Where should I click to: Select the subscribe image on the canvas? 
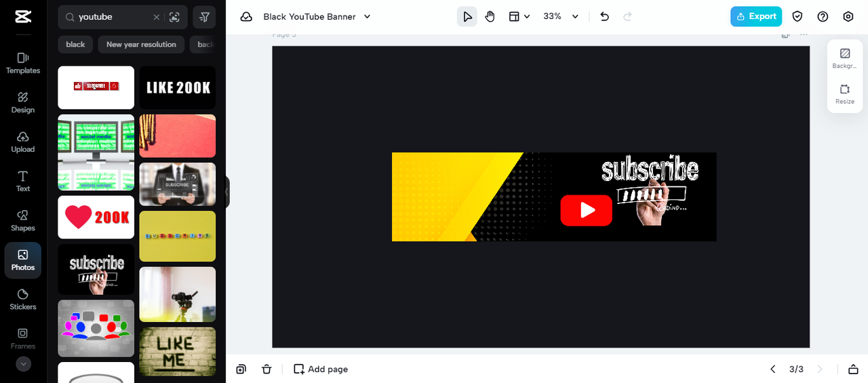tap(649, 190)
